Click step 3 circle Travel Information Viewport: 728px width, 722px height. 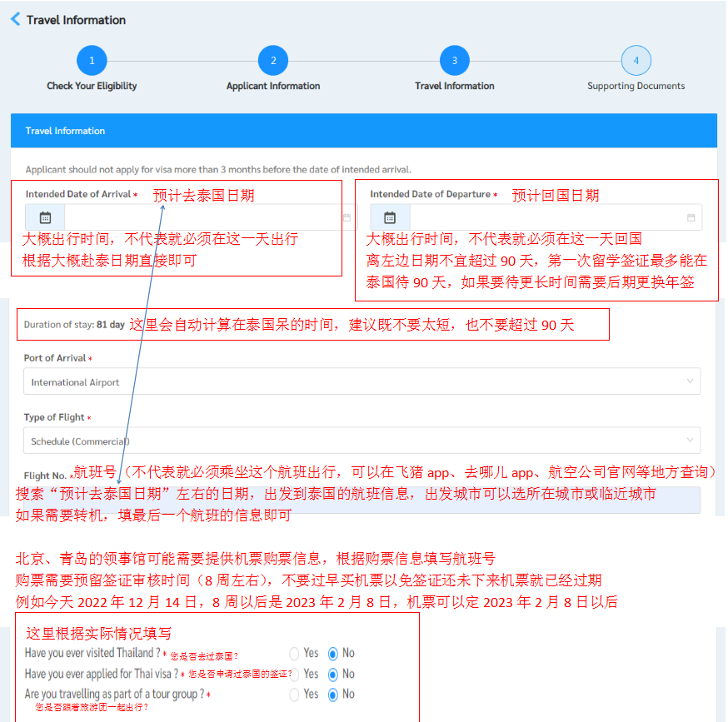[454, 61]
